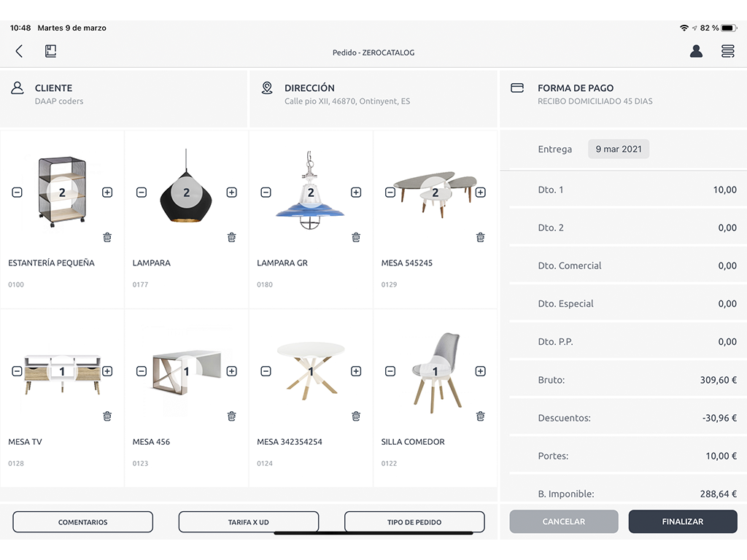Decrease quantity of LAMPARA 0177
Screen dimensions: 747x560
click(142, 192)
